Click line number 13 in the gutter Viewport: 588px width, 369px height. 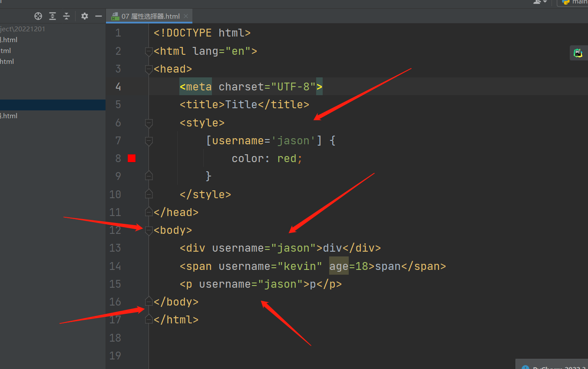115,248
